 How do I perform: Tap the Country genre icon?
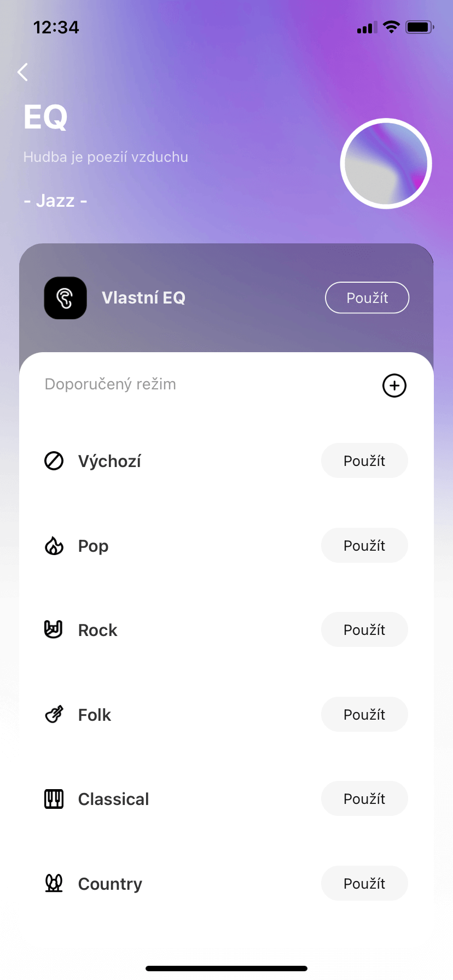point(54,883)
